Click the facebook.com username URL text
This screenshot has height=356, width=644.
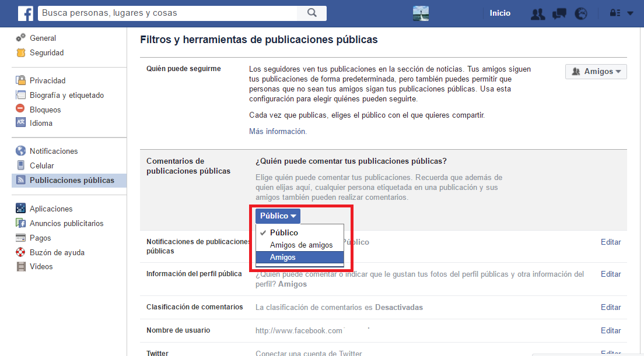(299, 330)
